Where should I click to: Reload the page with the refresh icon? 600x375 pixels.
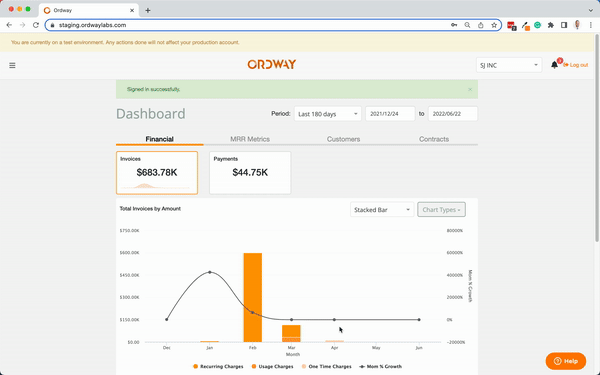36,25
